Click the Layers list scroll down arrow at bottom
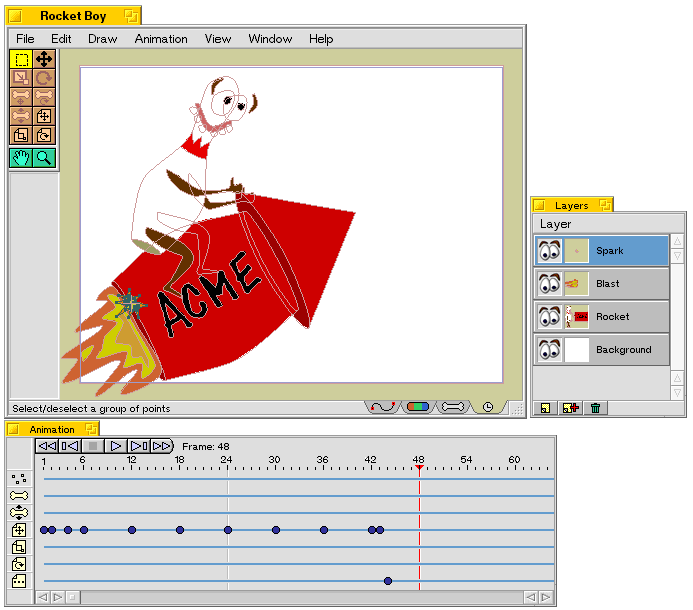The height and width of the screenshot is (610, 693). tap(677, 393)
